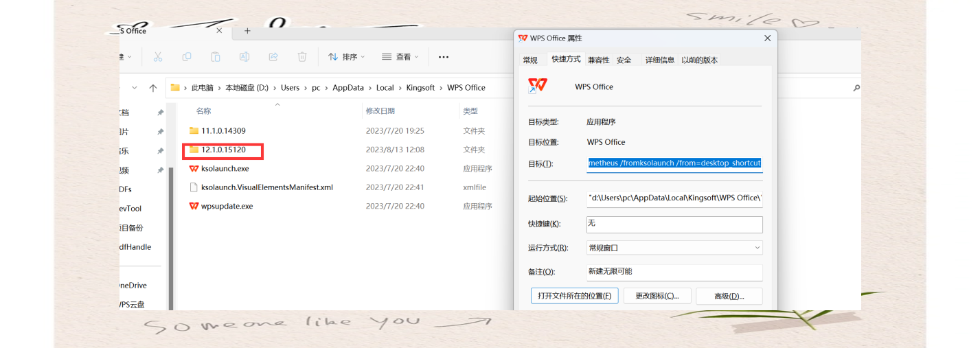
Task: Click the xmlfile type cell
Action: [x=474, y=187]
